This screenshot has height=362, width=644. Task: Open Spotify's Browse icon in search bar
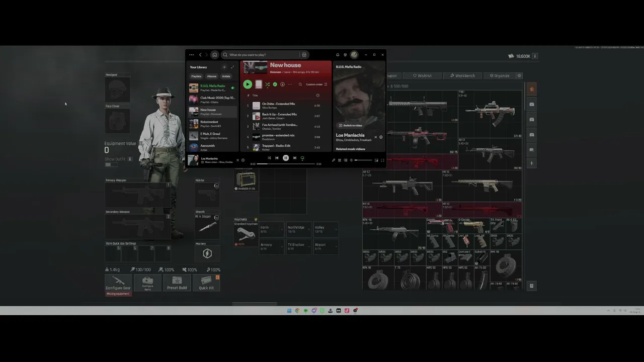coord(304,55)
